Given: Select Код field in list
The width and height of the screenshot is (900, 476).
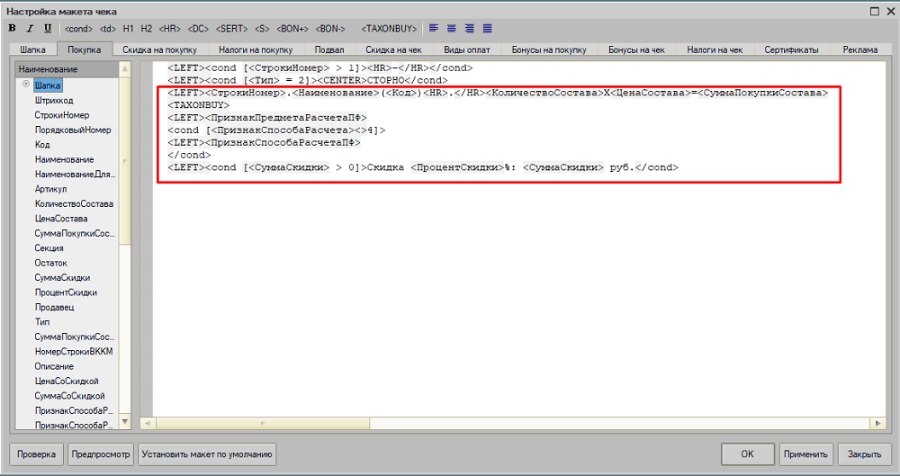Looking at the screenshot, I should pos(42,145).
